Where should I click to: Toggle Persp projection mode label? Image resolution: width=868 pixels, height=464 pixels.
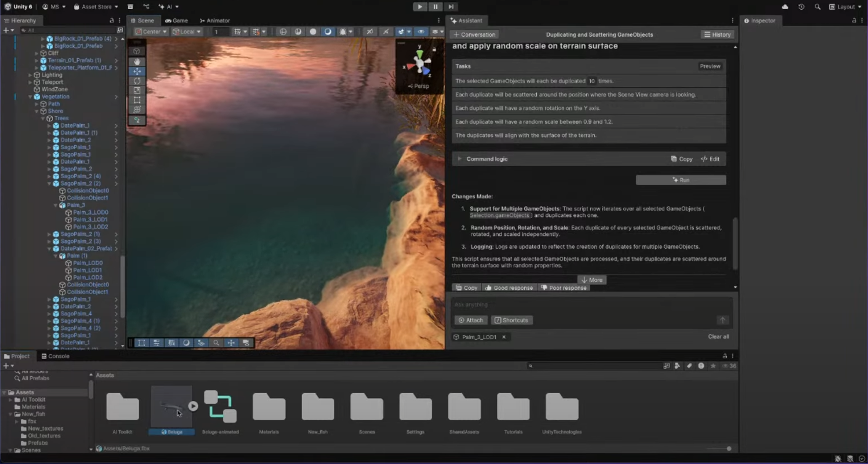tap(418, 86)
